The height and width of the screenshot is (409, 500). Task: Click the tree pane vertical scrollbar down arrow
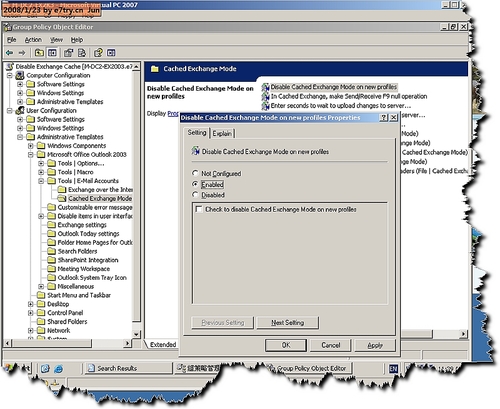pyautogui.click(x=136, y=334)
